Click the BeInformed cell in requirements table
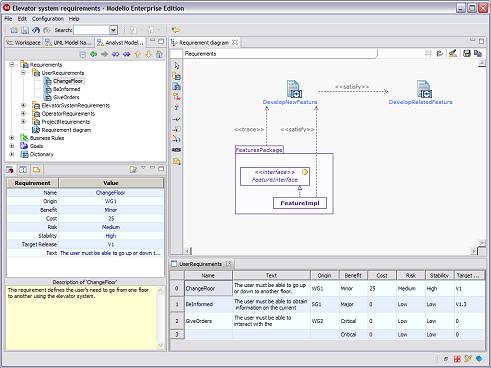491x368 pixels. (208, 304)
